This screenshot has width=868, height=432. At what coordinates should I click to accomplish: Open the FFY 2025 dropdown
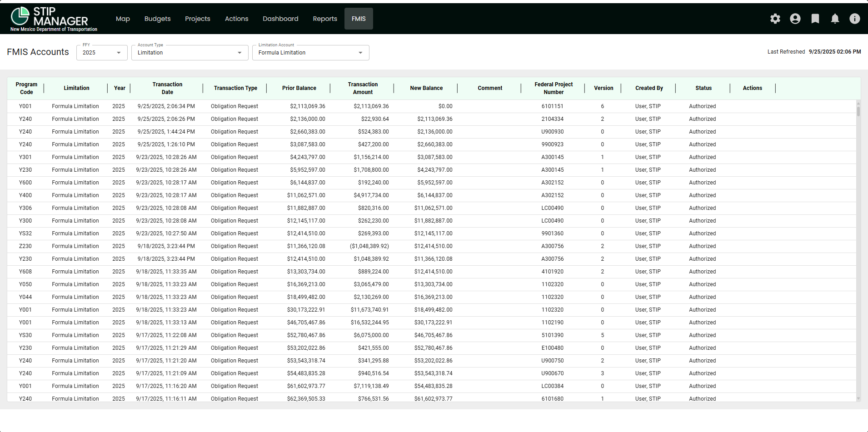pyautogui.click(x=102, y=53)
